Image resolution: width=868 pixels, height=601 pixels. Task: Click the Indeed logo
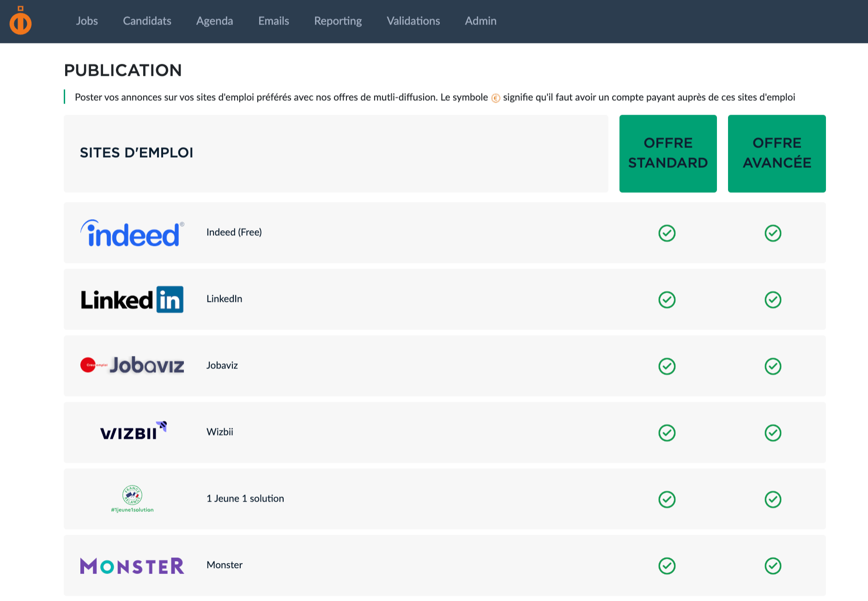pos(132,233)
